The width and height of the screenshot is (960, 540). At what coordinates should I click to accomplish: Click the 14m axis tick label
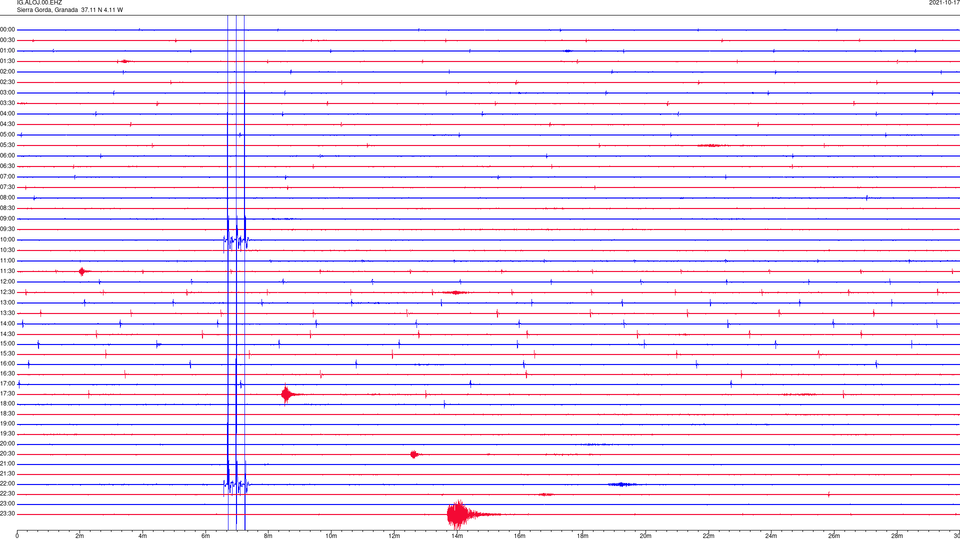(457, 536)
